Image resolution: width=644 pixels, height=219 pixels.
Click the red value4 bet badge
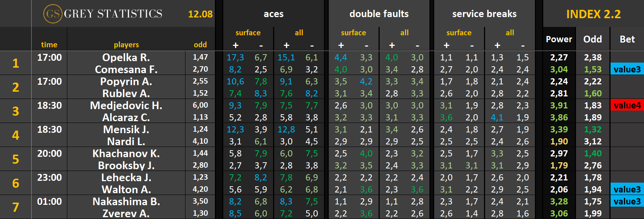point(627,105)
